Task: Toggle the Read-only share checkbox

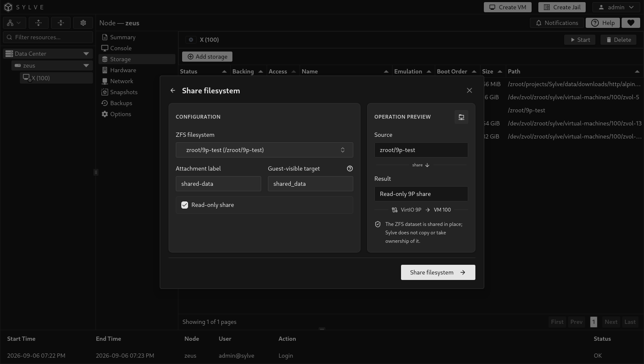Action: click(185, 205)
